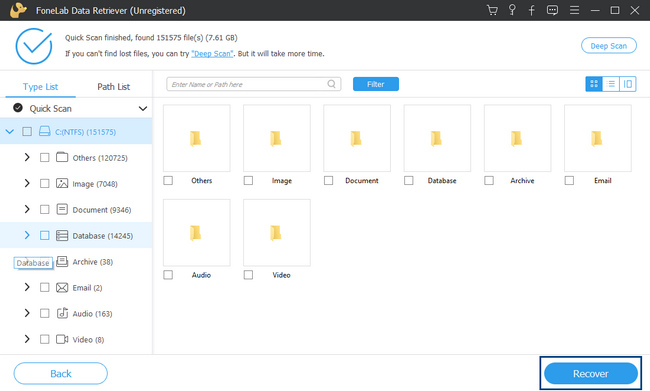Switch to thumbnail grid view
This screenshot has height=391, width=650.
click(x=594, y=84)
